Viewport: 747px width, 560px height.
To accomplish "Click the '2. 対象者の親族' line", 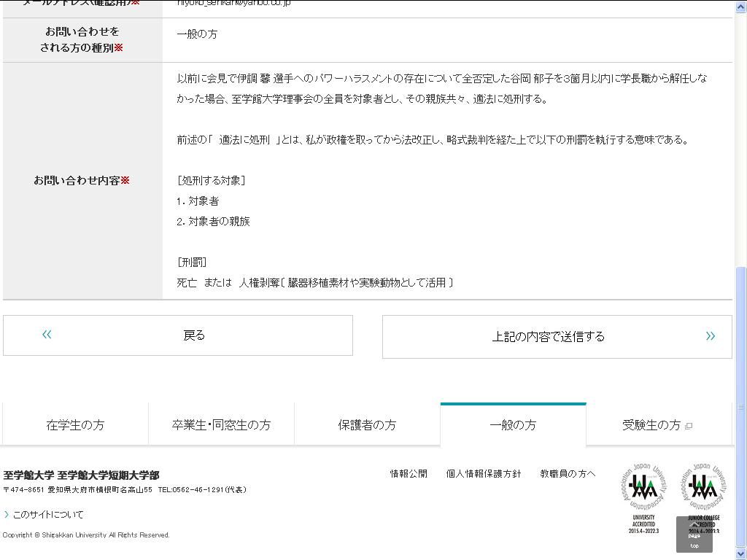I will (214, 222).
